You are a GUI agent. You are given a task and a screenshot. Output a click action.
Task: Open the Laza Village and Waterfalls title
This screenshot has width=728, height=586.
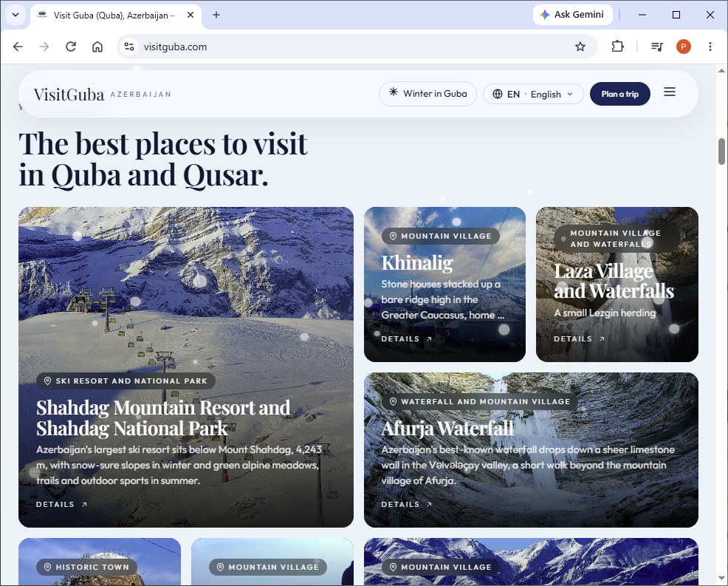point(614,281)
